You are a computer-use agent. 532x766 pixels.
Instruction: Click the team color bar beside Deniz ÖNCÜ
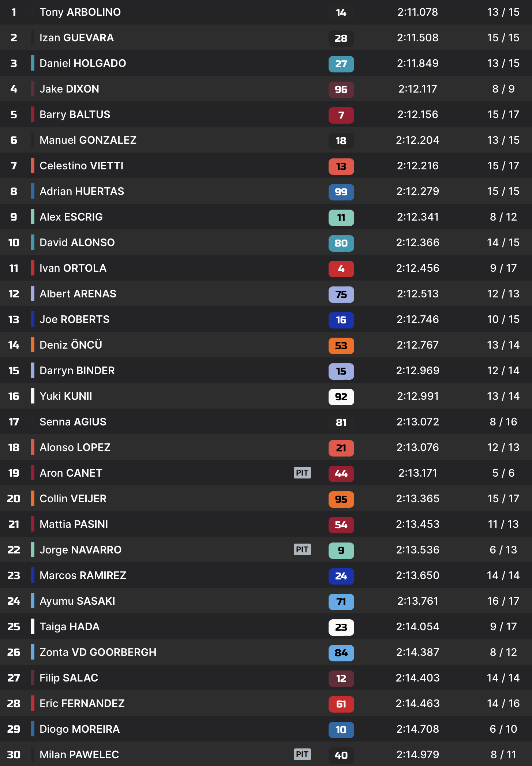click(x=33, y=345)
